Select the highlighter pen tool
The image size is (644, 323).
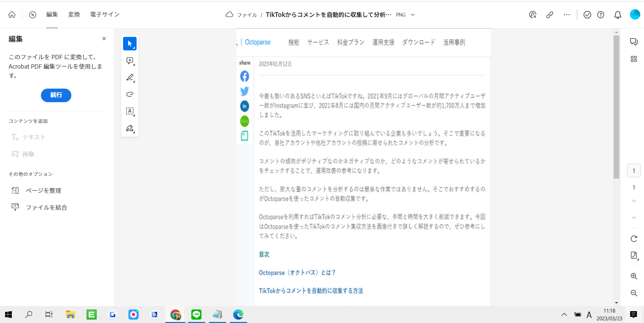pos(130,77)
